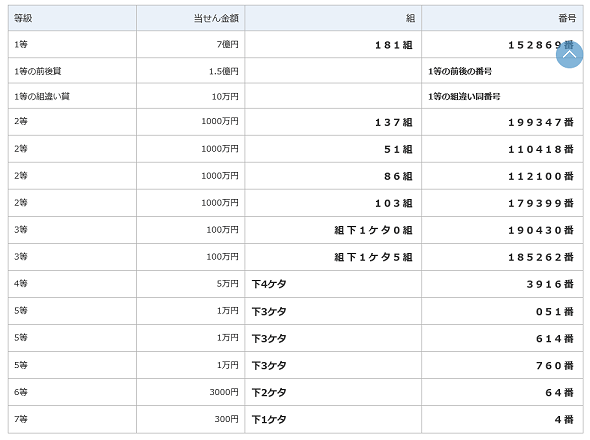Select winning number 179399番
This screenshot has height=440, width=590.
coord(541,203)
